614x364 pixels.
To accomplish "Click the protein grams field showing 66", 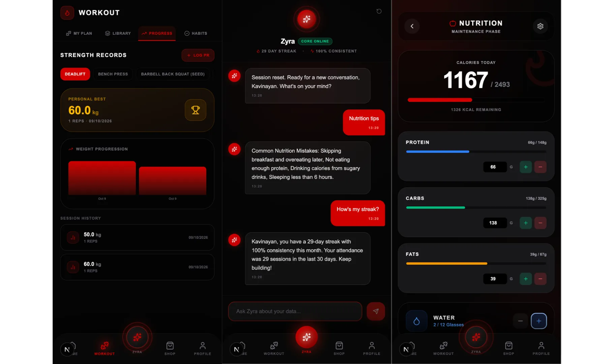I will pyautogui.click(x=495, y=167).
